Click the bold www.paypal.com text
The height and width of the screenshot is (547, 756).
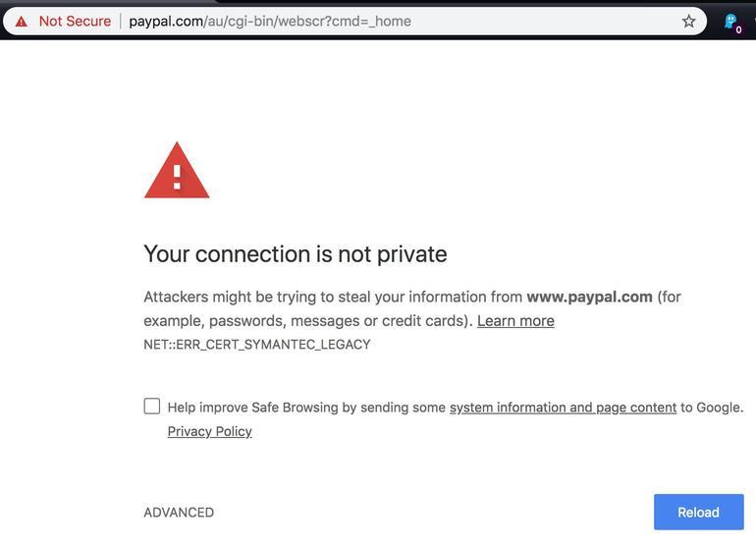pos(589,297)
